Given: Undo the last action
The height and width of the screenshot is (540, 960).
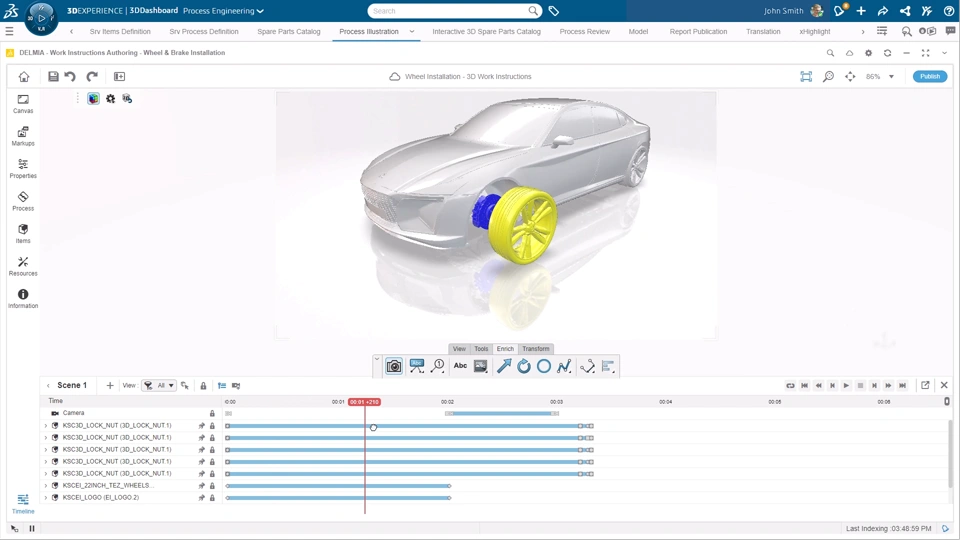Looking at the screenshot, I should 70,77.
